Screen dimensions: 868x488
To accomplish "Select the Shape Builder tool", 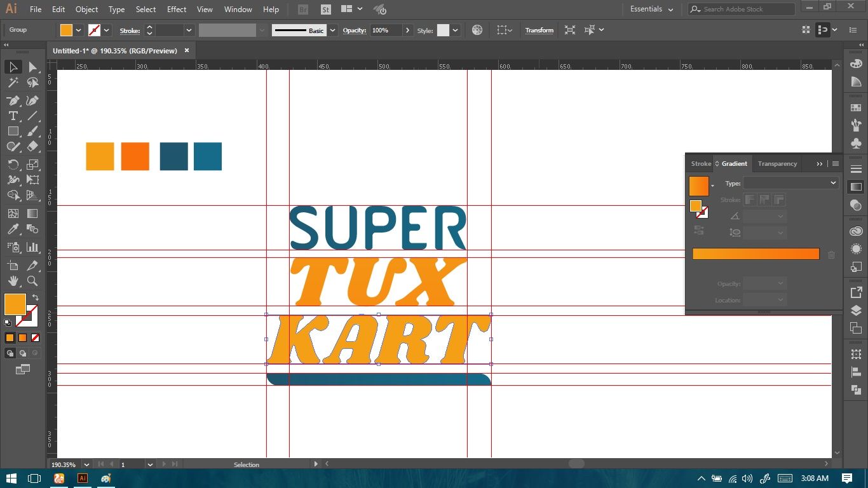I will 13,195.
